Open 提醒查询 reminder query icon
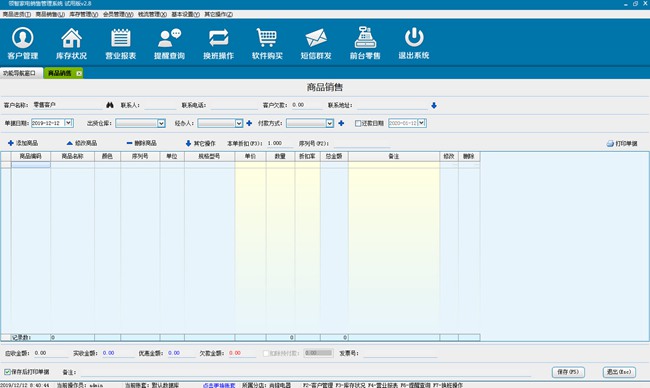Viewport: 650px width, 388px height. [169, 43]
